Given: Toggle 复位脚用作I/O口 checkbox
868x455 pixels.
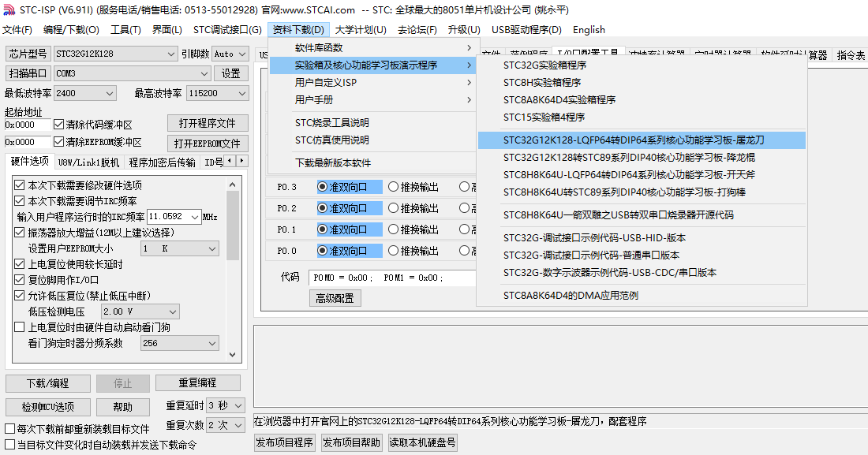Looking at the screenshot, I should (20, 279).
